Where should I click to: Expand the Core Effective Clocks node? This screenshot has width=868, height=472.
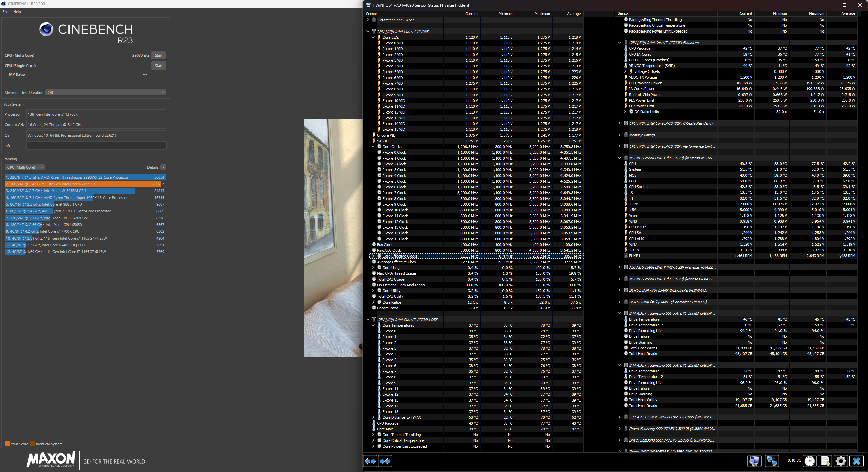(x=373, y=256)
